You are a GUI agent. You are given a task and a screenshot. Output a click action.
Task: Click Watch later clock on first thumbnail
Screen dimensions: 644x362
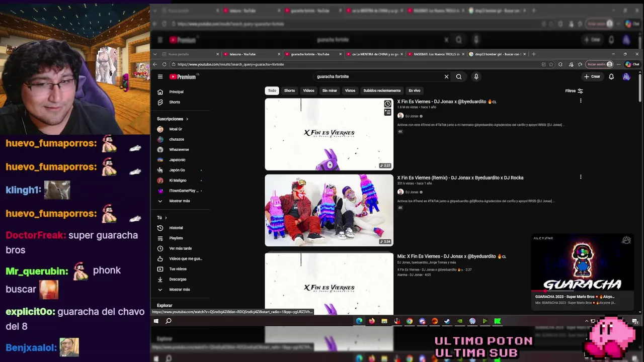(x=387, y=104)
